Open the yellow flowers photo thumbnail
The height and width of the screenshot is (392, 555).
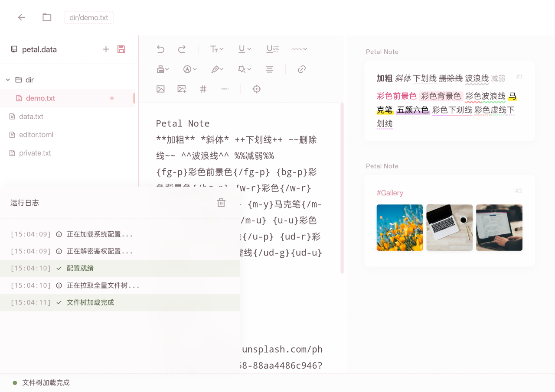[x=399, y=227]
